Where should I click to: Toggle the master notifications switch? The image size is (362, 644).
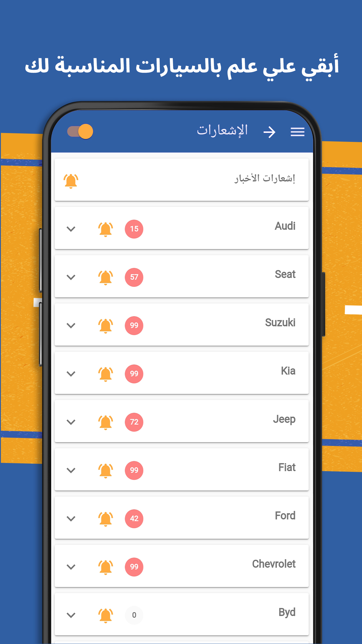pyautogui.click(x=80, y=131)
